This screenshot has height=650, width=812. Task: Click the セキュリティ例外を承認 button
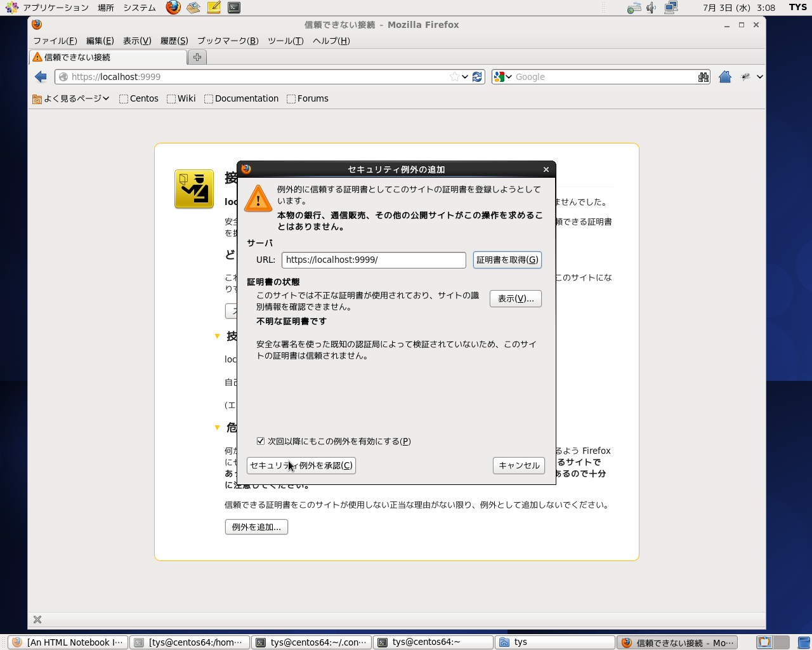click(x=301, y=465)
